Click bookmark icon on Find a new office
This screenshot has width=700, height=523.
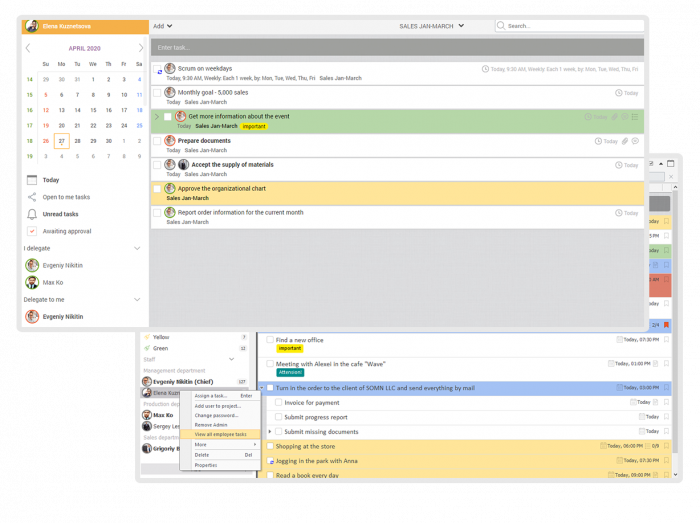coord(666,340)
